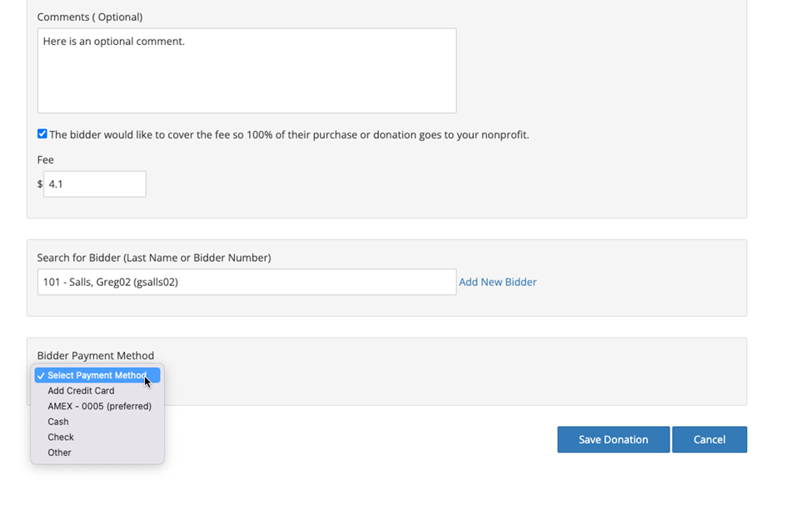Select AMEX - 0005 (preferred) option
The width and height of the screenshot is (812, 511).
pos(97,406)
